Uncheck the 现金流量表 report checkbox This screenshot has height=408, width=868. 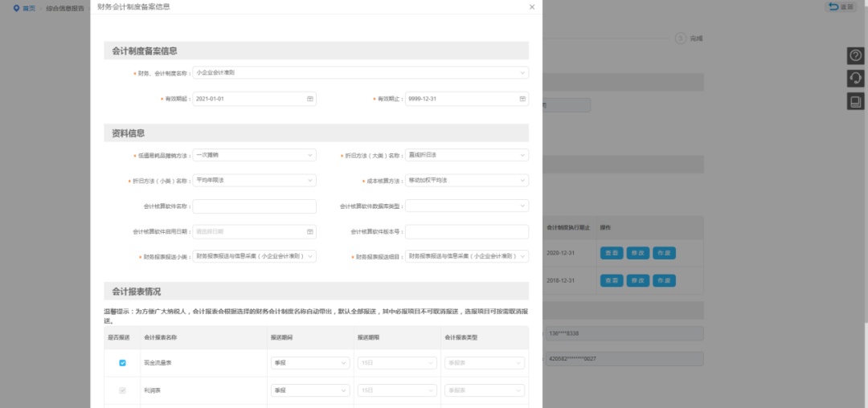coord(122,363)
